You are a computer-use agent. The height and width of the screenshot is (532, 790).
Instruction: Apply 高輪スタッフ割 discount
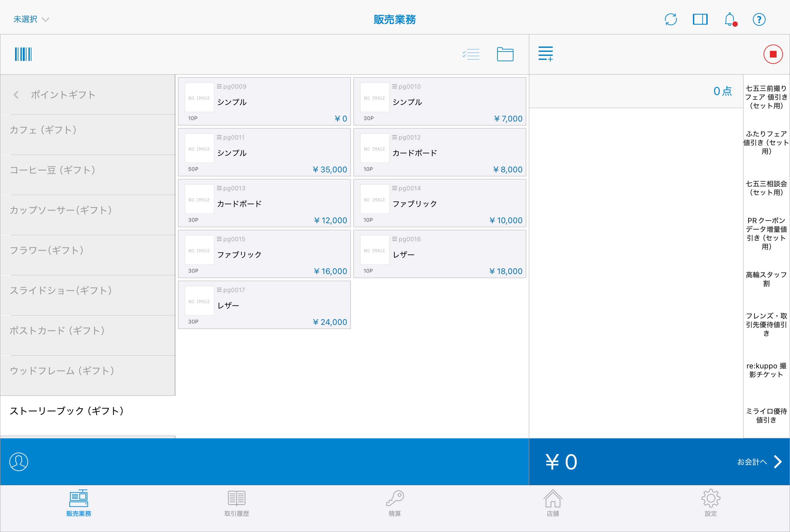point(766,279)
